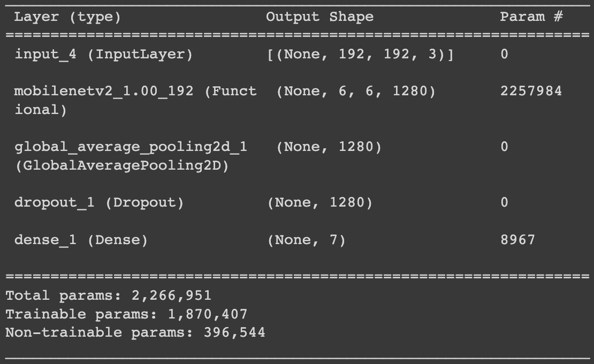The image size is (594, 364).
Task: Select the input_4 (InputLayer) row name
Action: click(104, 54)
